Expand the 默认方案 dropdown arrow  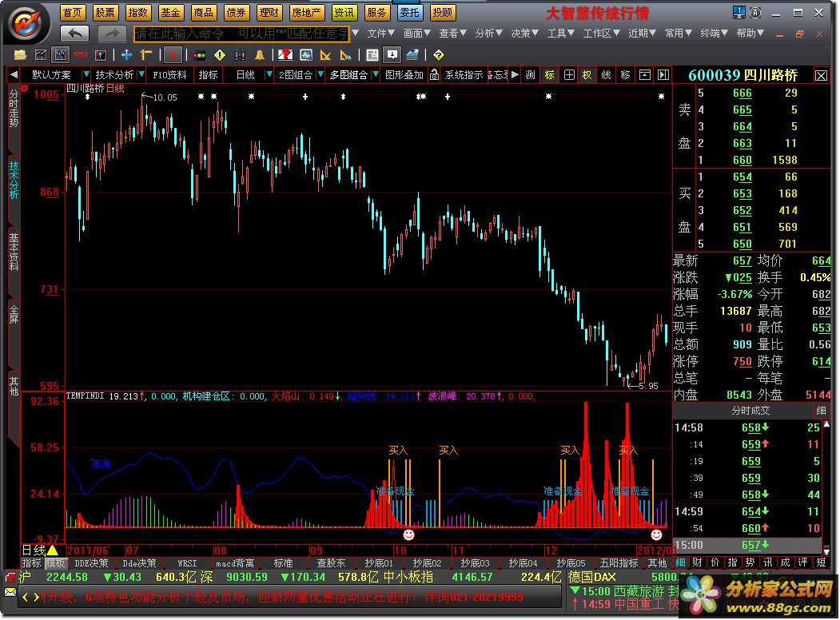(86, 74)
